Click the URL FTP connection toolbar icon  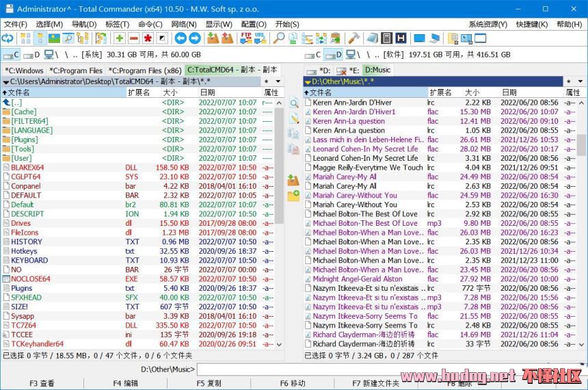260,38
